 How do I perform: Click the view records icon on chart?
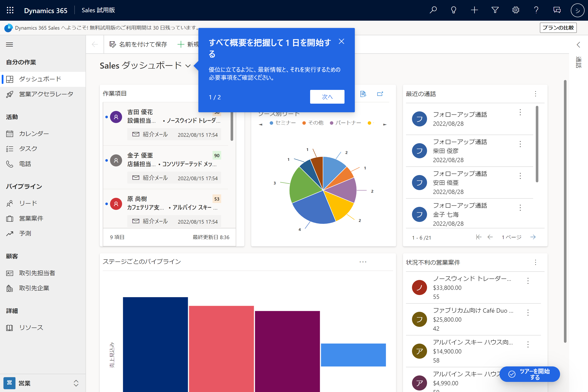[363, 94]
